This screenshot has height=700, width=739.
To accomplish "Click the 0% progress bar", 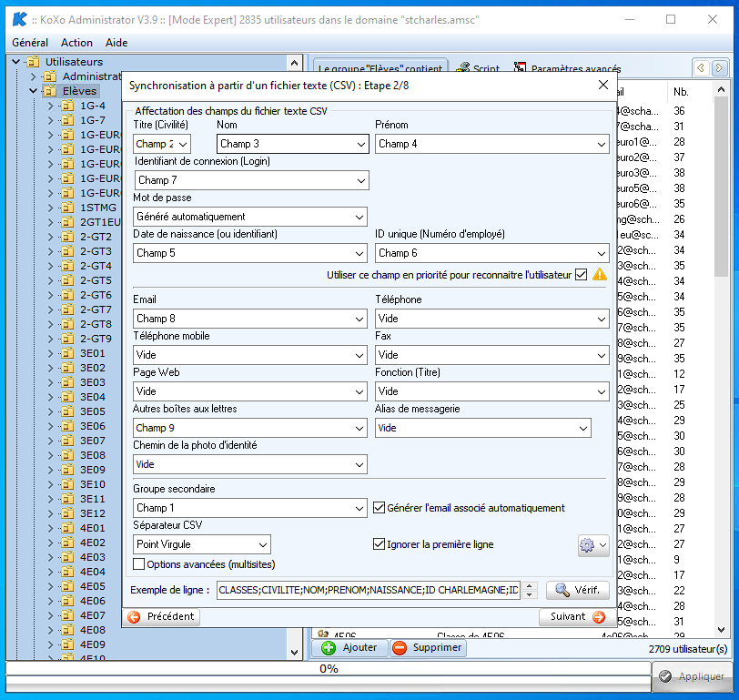I will pyautogui.click(x=329, y=668).
